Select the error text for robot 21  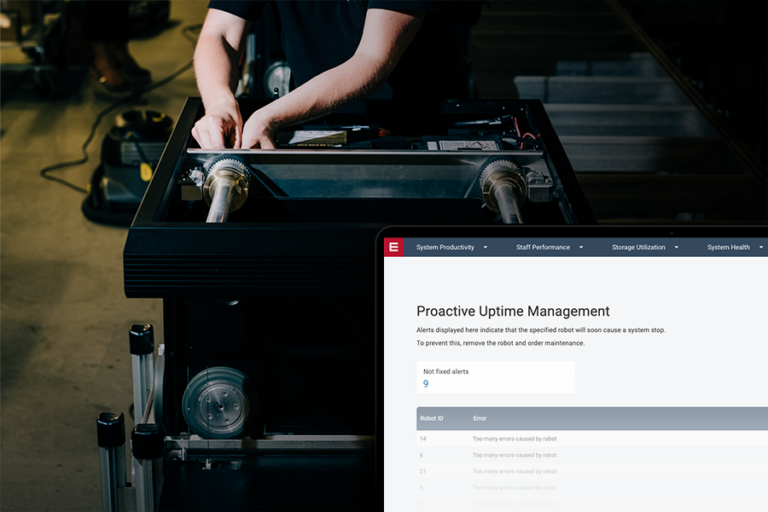515,471
